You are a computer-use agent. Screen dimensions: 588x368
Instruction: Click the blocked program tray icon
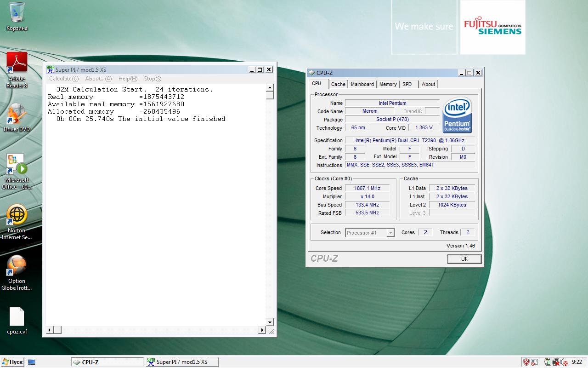tap(534, 362)
